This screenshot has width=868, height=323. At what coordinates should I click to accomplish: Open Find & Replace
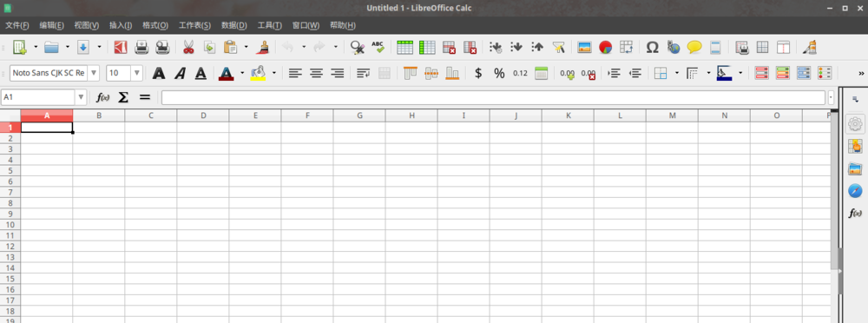point(357,48)
